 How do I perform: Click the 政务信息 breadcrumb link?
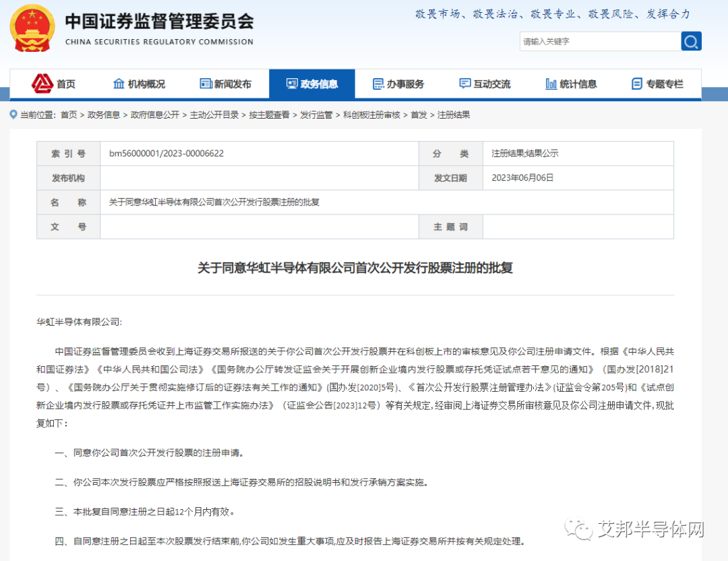(x=104, y=115)
